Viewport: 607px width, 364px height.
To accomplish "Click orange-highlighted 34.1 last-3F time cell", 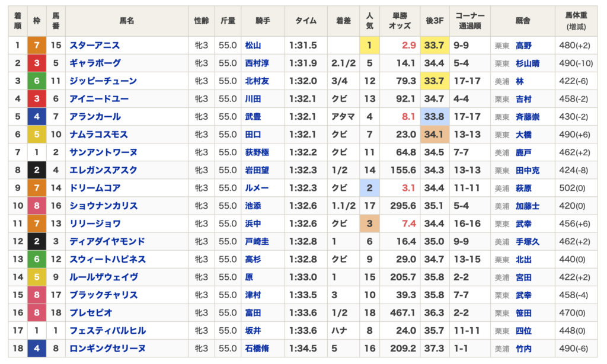I will click(435, 135).
